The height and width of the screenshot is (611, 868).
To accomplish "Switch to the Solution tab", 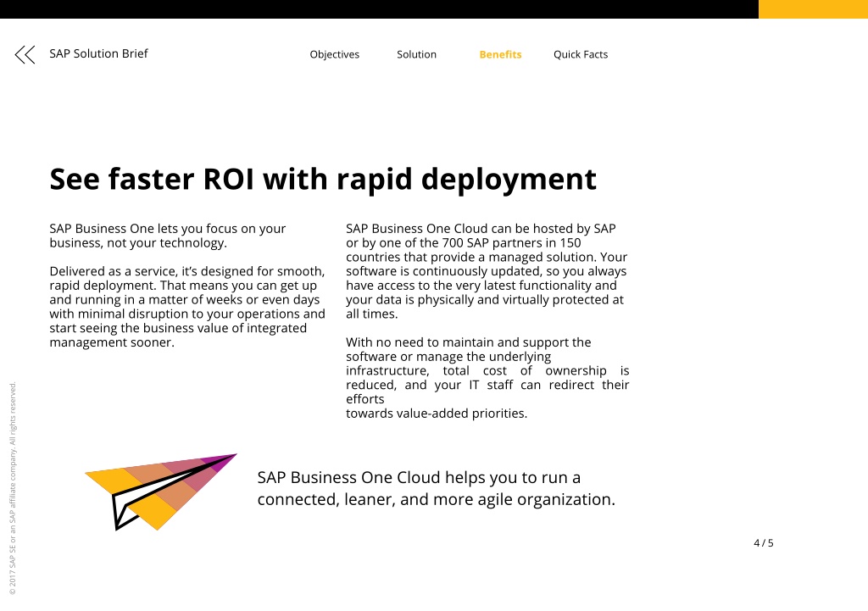I will pyautogui.click(x=416, y=54).
